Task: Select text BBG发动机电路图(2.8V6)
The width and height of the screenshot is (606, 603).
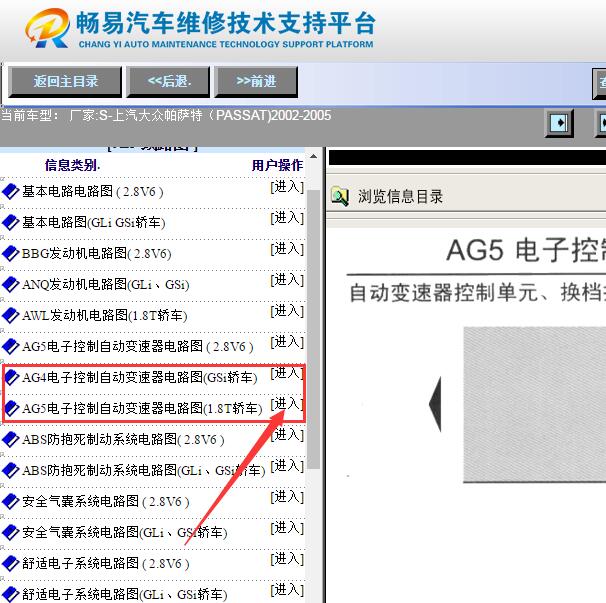Action: coord(96,253)
